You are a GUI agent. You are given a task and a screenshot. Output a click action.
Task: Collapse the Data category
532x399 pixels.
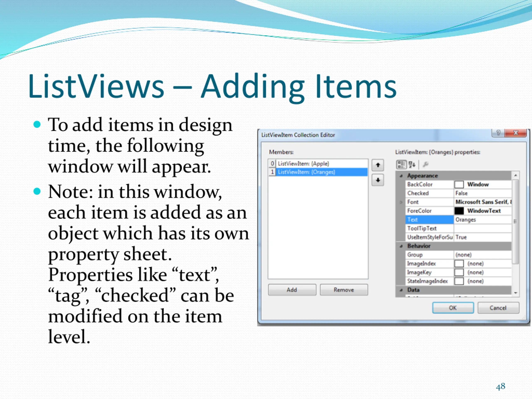coord(401,290)
